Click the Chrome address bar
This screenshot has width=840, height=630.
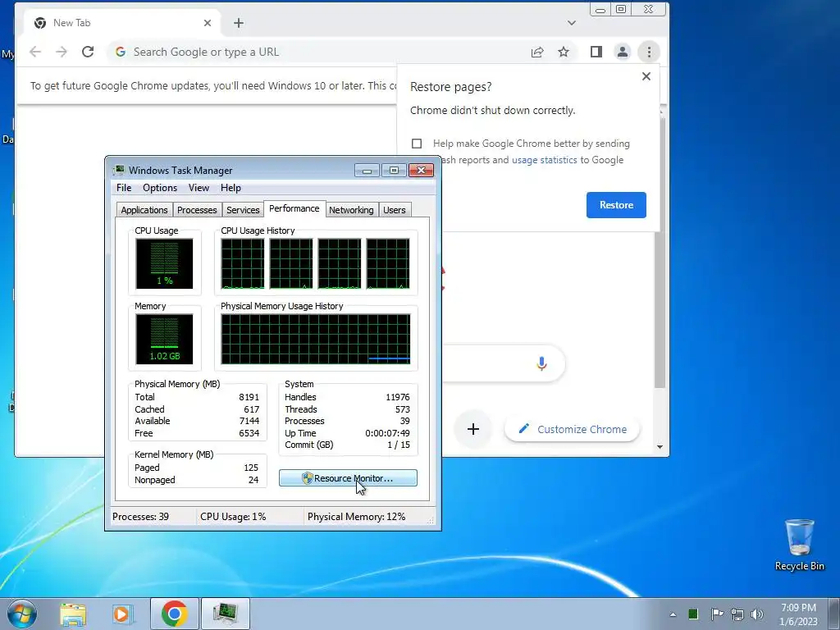(x=322, y=52)
